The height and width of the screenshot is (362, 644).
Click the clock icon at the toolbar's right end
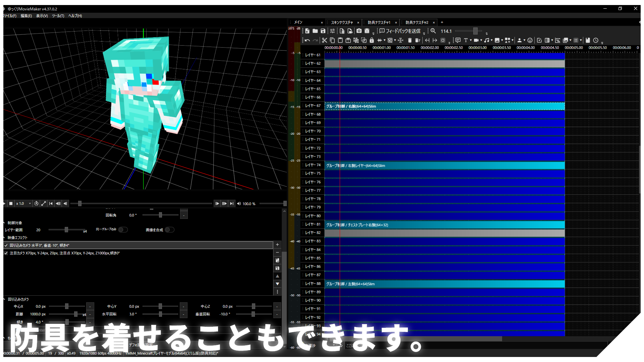[x=596, y=40]
